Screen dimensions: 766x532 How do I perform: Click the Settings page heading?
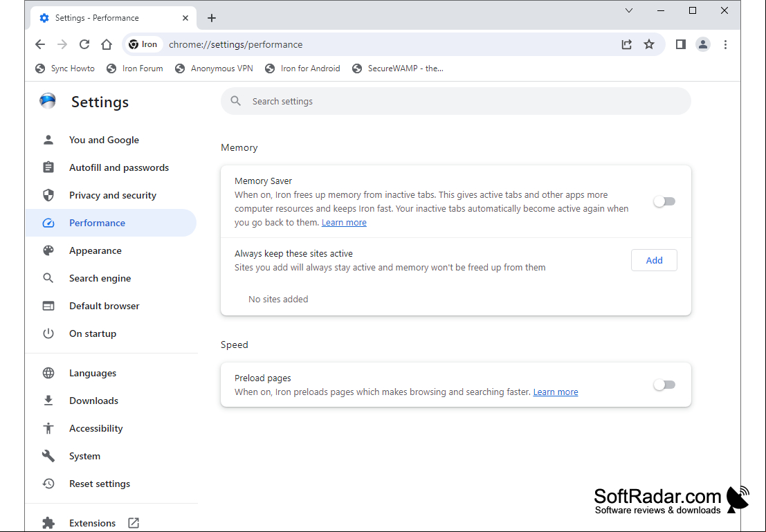click(x=100, y=102)
